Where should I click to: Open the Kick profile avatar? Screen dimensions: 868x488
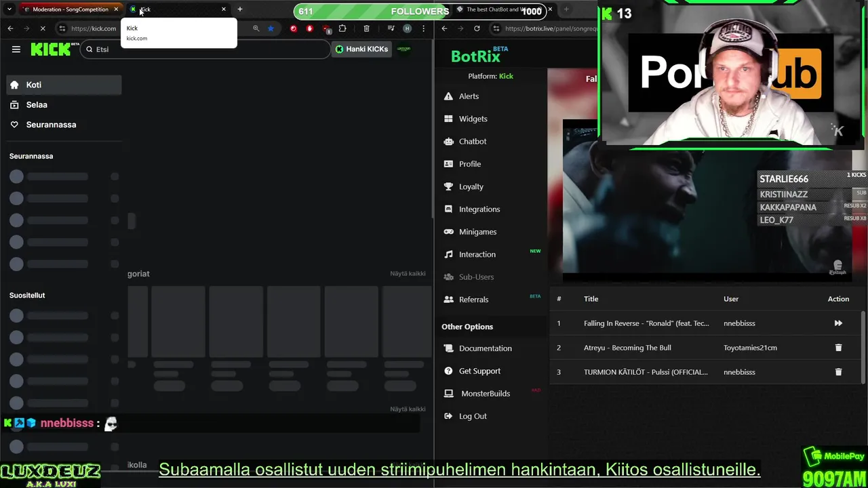pyautogui.click(x=403, y=49)
